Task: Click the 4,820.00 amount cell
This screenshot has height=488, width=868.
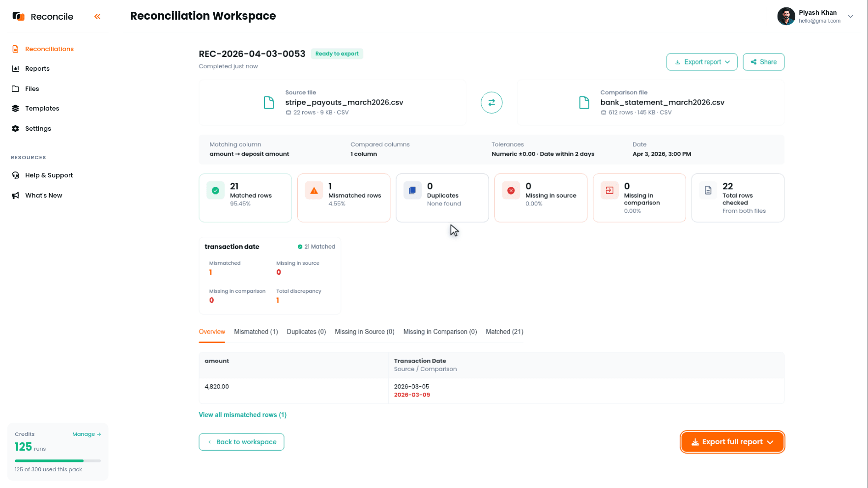Action: (217, 387)
